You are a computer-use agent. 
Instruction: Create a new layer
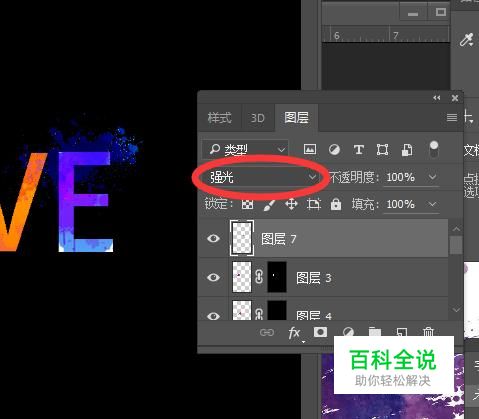pos(402,331)
